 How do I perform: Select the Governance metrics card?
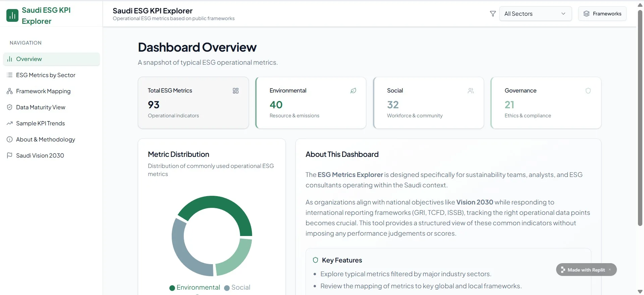point(546,103)
